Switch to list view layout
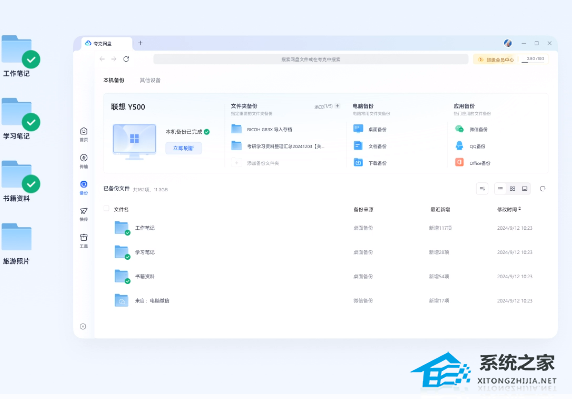572x399 pixels. click(x=500, y=189)
